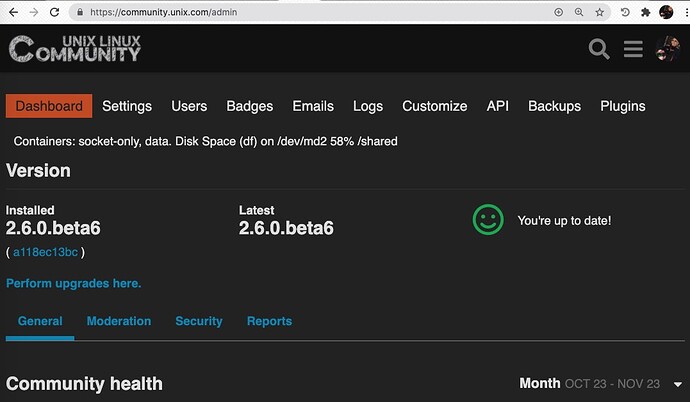Switch to the Security dashboard tab
The width and height of the screenshot is (690, 402).
[x=199, y=321]
